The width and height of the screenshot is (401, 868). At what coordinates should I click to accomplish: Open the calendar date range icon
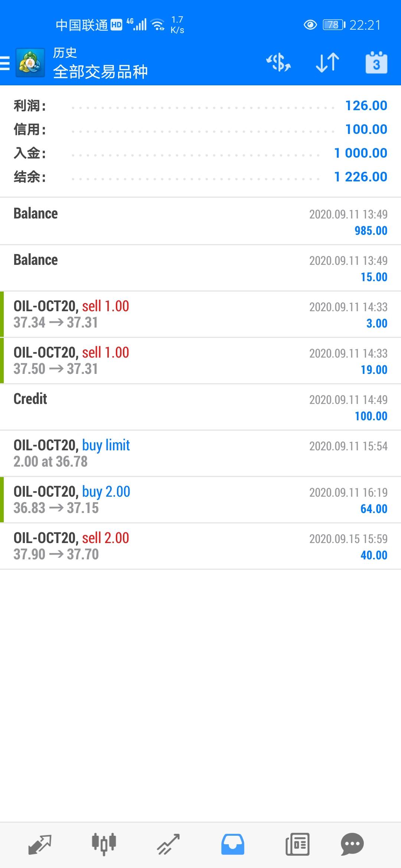coord(376,63)
